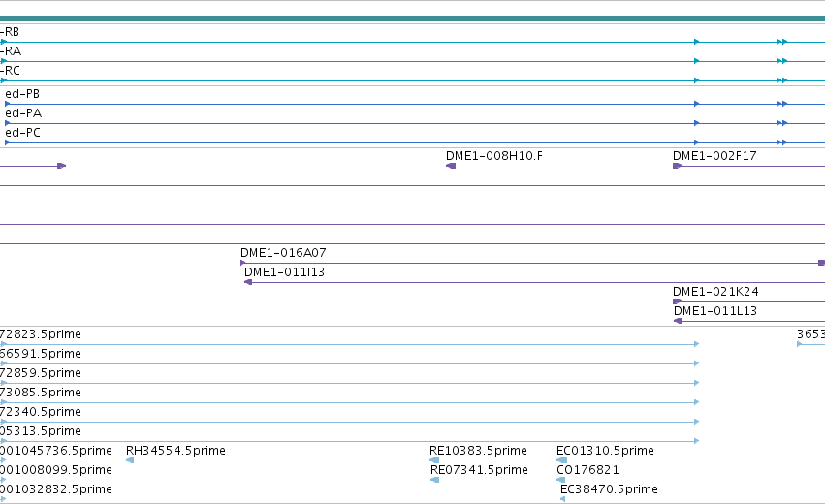Select the CO176821 arrow marker
The height and width of the screenshot is (504, 825).
pos(561,480)
